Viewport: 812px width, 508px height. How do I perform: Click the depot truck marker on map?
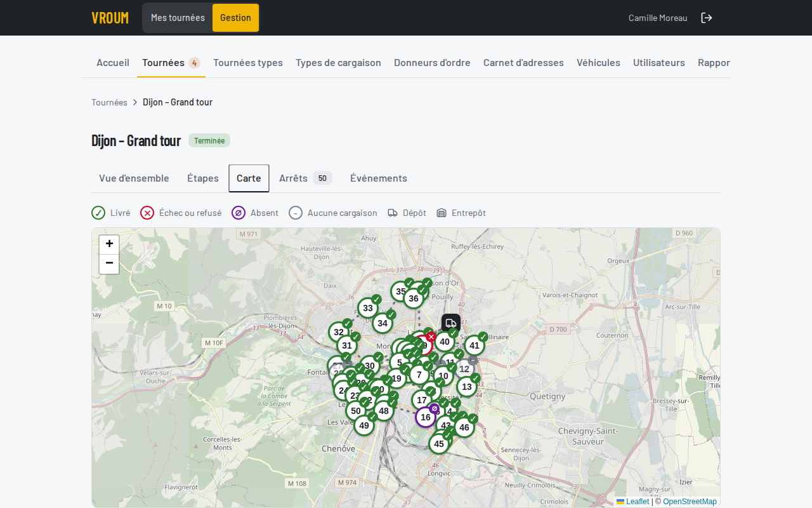(x=451, y=323)
